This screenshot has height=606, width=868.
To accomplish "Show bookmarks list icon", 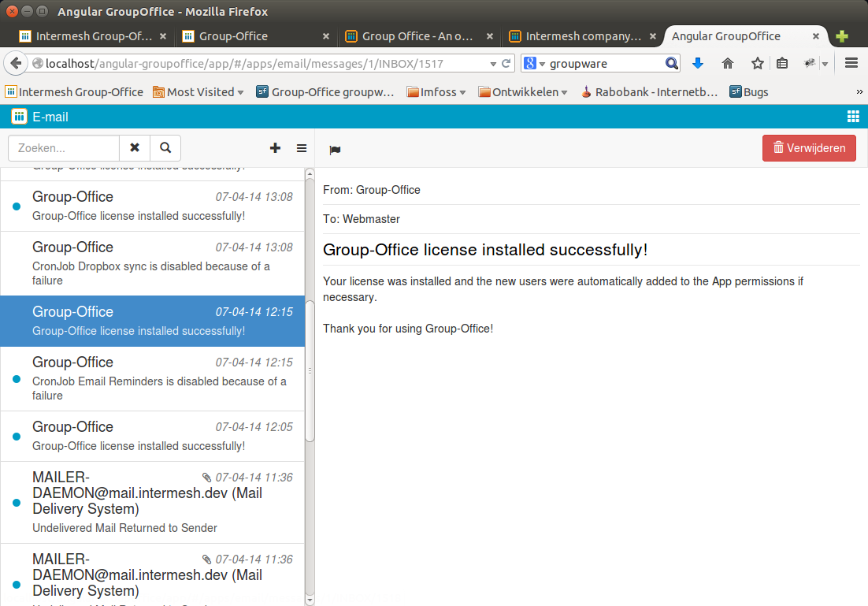I will [x=781, y=63].
